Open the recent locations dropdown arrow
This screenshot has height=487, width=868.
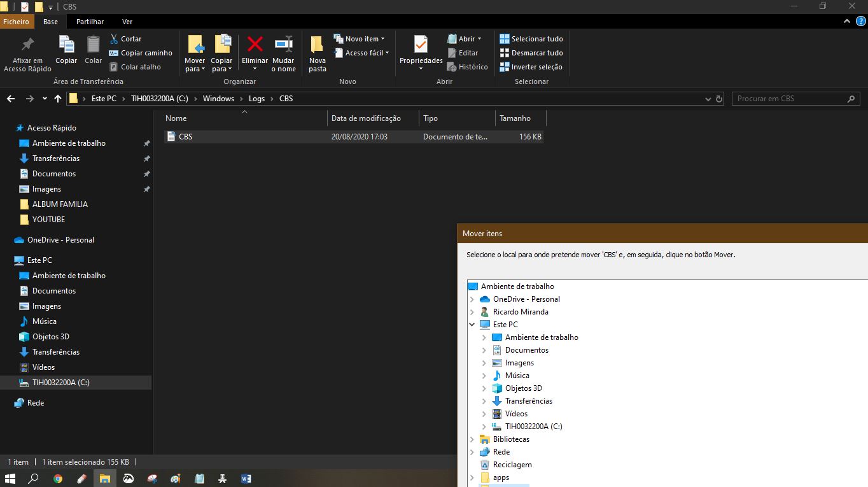[x=45, y=99]
